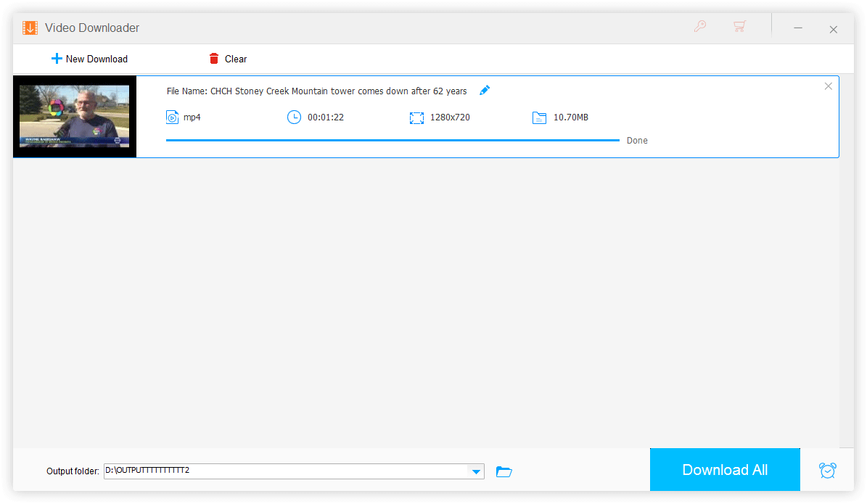Click the New Download button

pyautogui.click(x=89, y=59)
